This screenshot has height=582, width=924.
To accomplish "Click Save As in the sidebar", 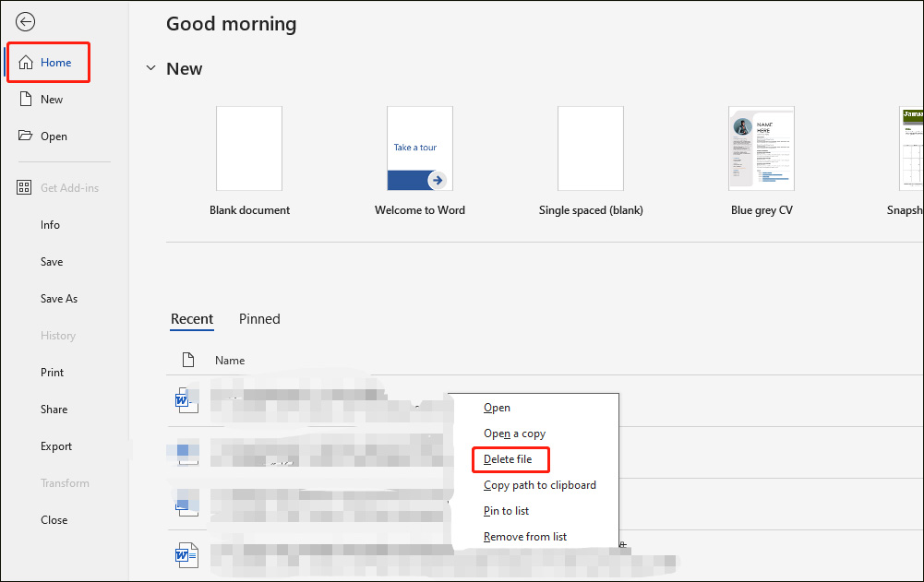I will [x=58, y=298].
